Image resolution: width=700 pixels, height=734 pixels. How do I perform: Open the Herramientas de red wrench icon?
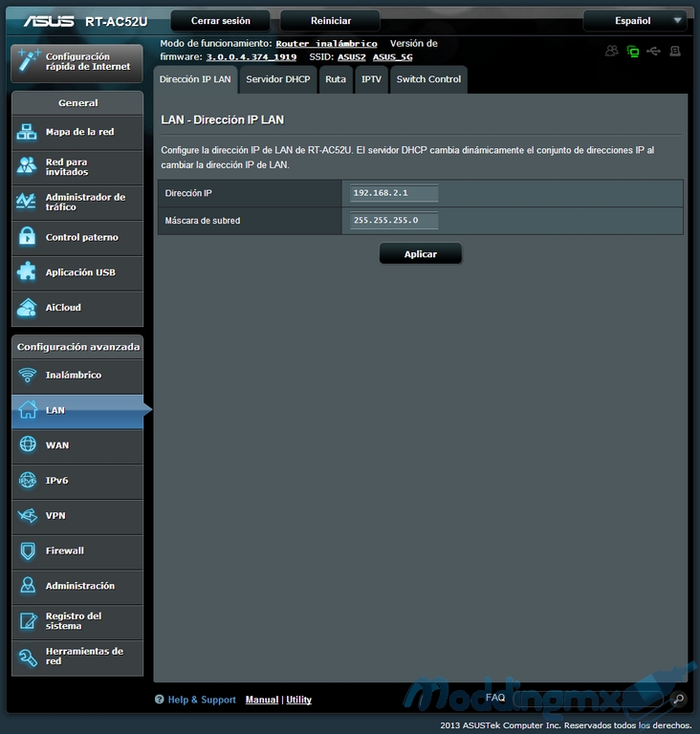tap(28, 658)
